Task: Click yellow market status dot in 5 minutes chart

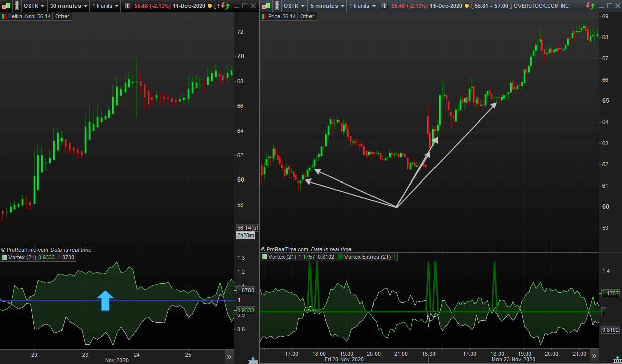Action: click(x=467, y=6)
